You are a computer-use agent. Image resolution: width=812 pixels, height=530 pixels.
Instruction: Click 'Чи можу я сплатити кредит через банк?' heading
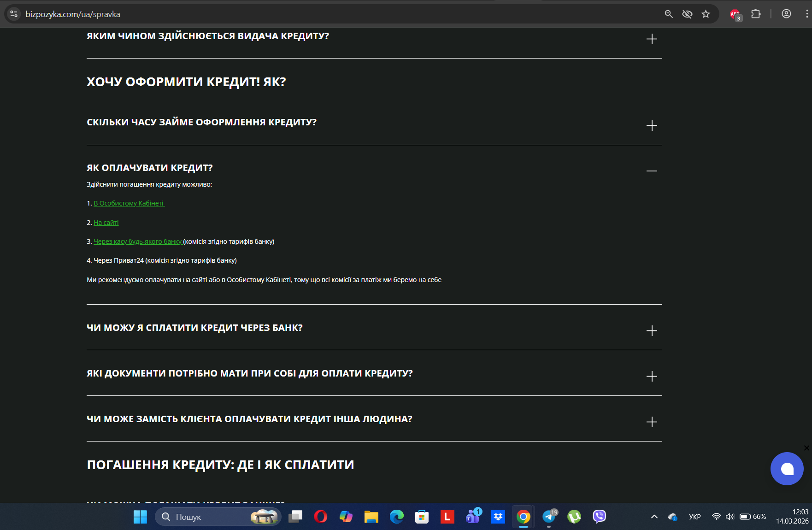pyautogui.click(x=194, y=328)
